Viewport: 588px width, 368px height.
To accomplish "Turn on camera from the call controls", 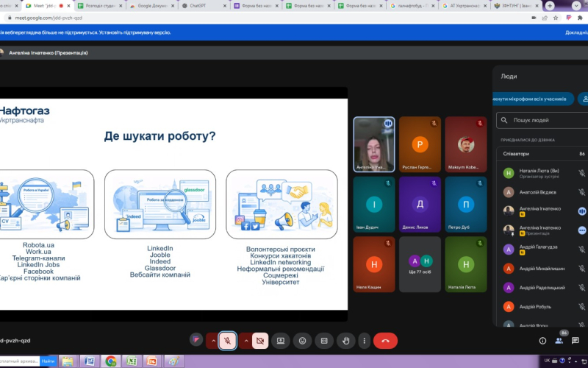I will (260, 341).
